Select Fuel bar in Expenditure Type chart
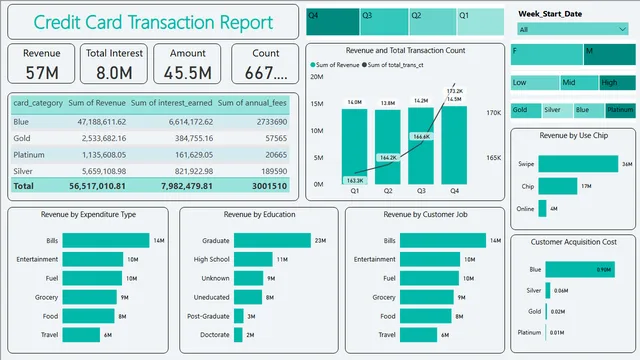The image size is (640, 360). pos(92,278)
